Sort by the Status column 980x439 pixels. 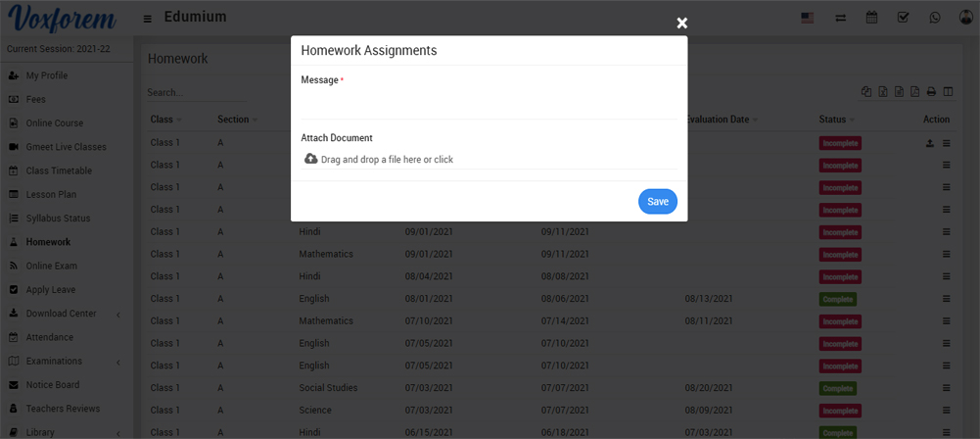tap(832, 120)
